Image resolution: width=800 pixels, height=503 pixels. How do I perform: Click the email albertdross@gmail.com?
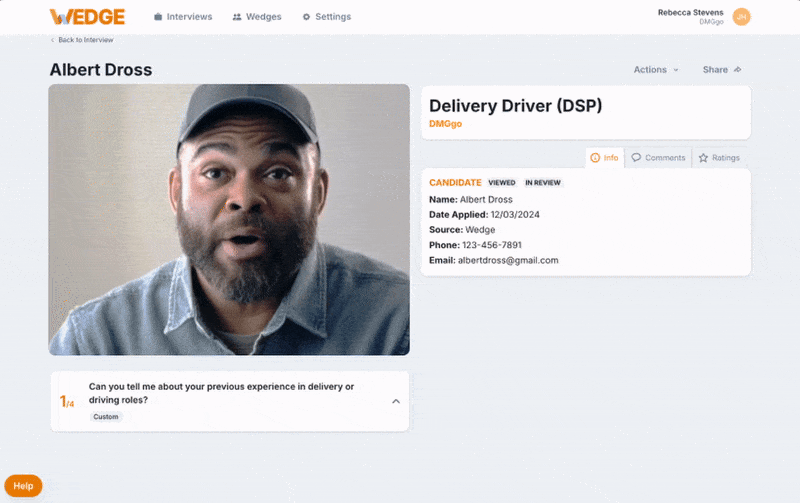click(507, 260)
